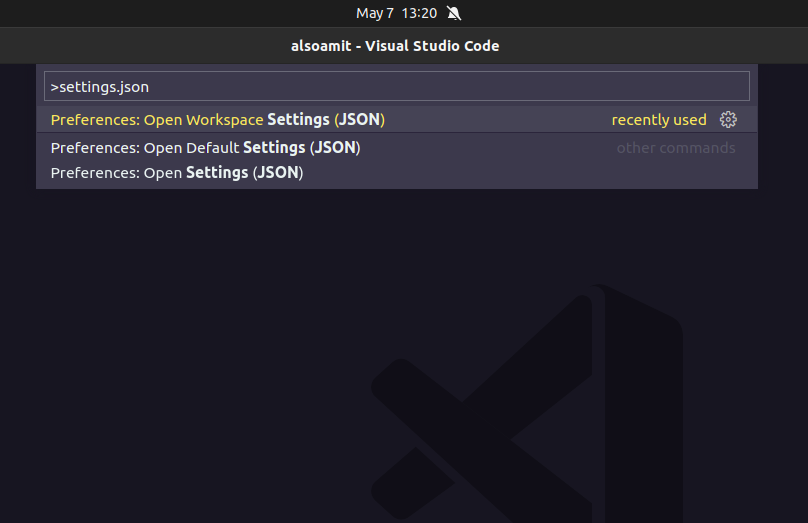
Task: Run Preferences: Open Default Settings (JSON)
Action: pyautogui.click(x=397, y=148)
